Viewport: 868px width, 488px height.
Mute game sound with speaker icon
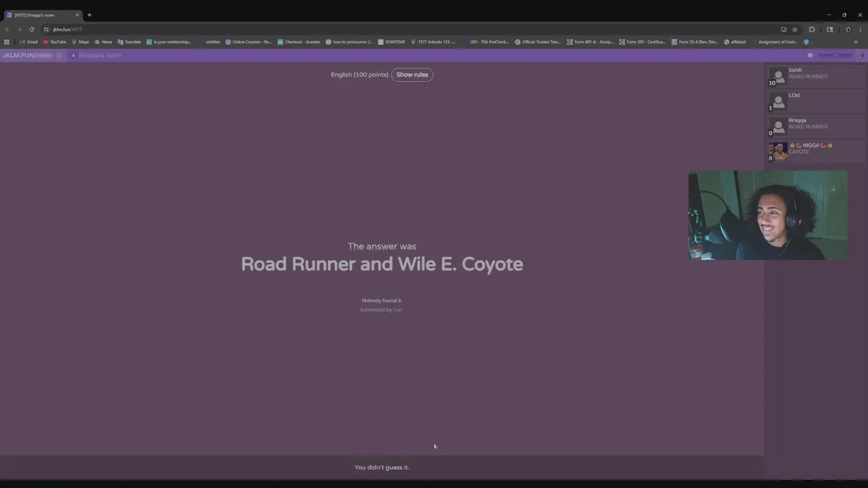(x=810, y=55)
